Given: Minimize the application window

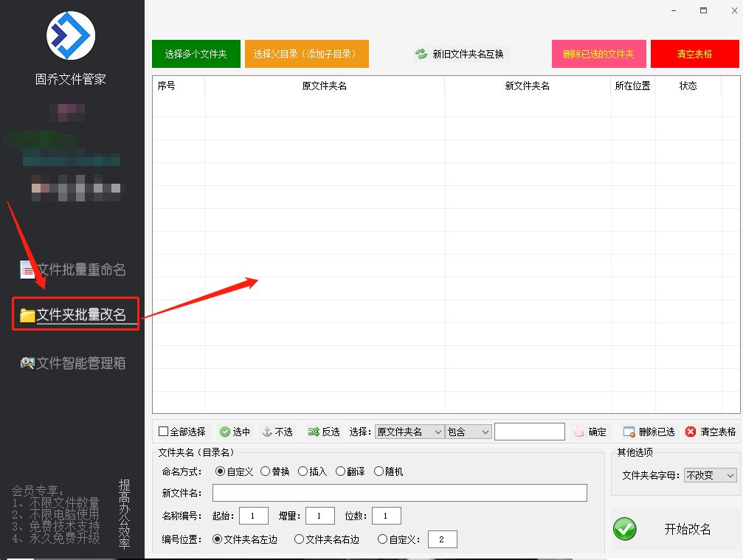Looking at the screenshot, I should (x=674, y=10).
